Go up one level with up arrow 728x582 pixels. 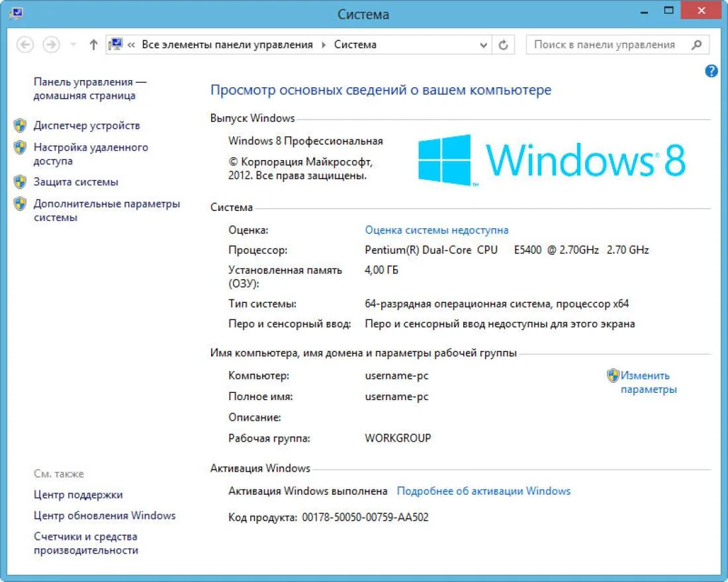pyautogui.click(x=93, y=45)
